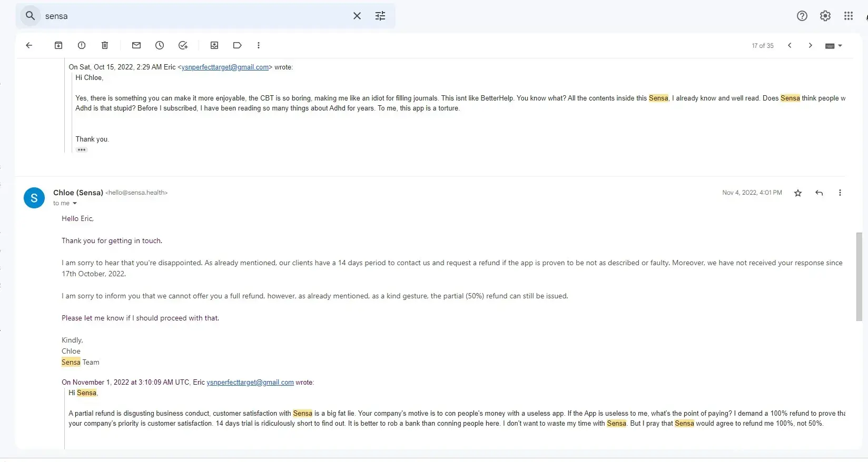Reply to Chloe's message using arrow icon
Viewport: 868px width, 462px height.
tap(819, 193)
